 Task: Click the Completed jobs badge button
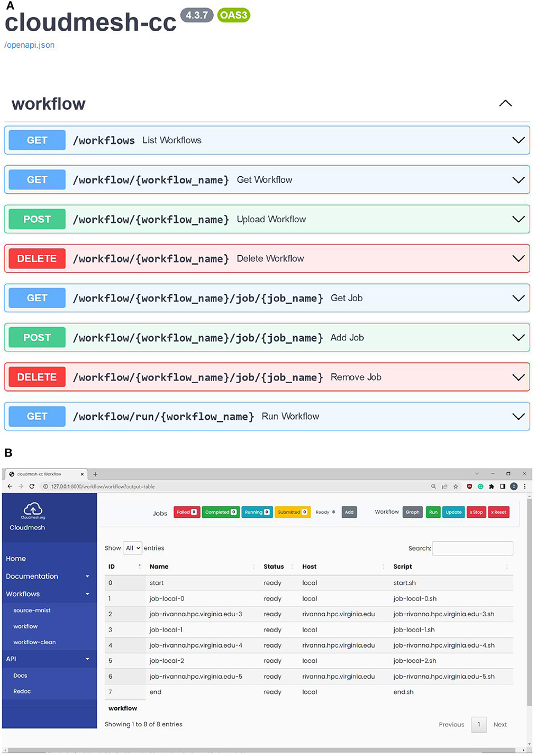click(x=221, y=512)
